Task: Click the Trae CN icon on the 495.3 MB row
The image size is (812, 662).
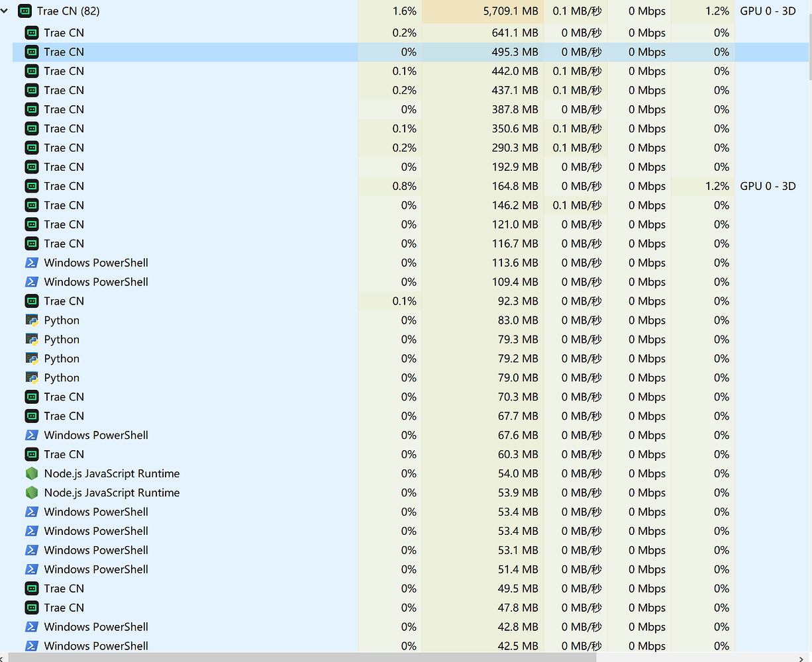Action: point(32,52)
